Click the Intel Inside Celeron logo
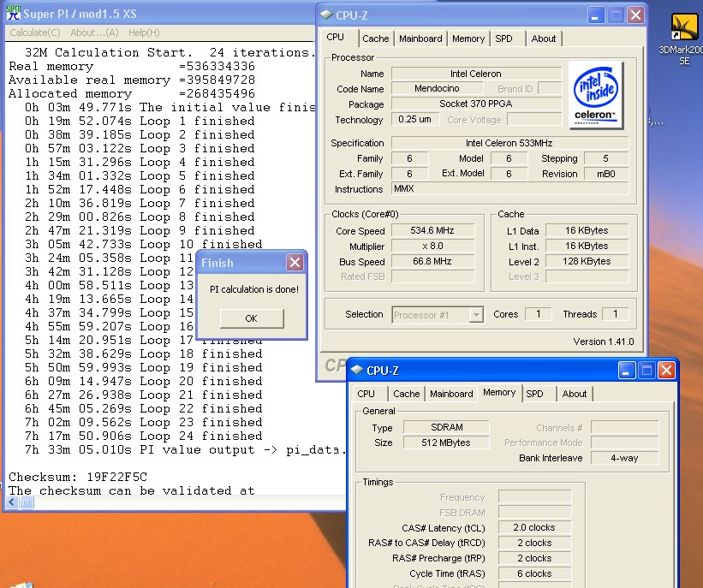The image size is (703, 588). (595, 95)
